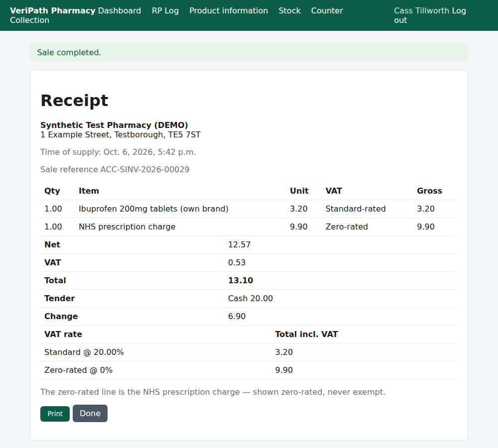This screenshot has width=498, height=448.
Task: Click the Done button
Action: pos(90,413)
